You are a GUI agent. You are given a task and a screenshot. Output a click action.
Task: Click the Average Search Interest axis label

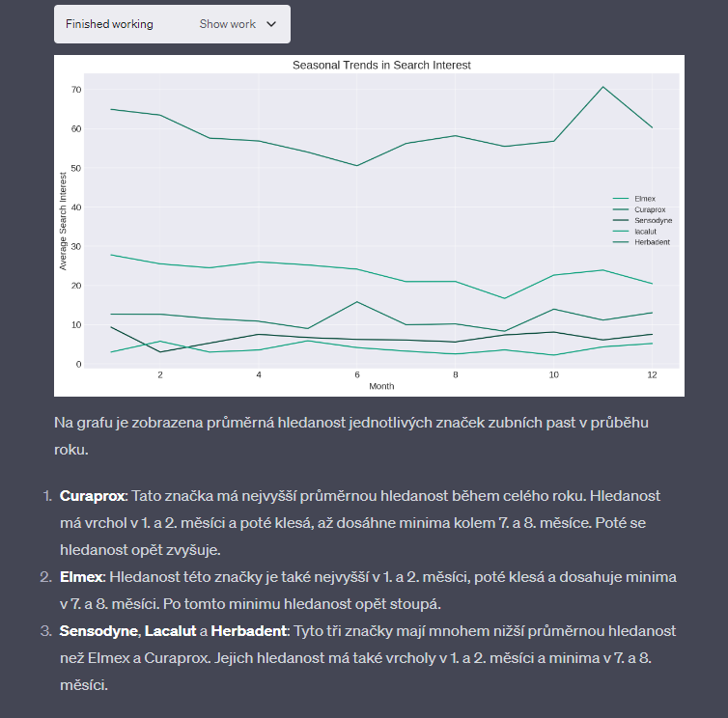[63, 221]
